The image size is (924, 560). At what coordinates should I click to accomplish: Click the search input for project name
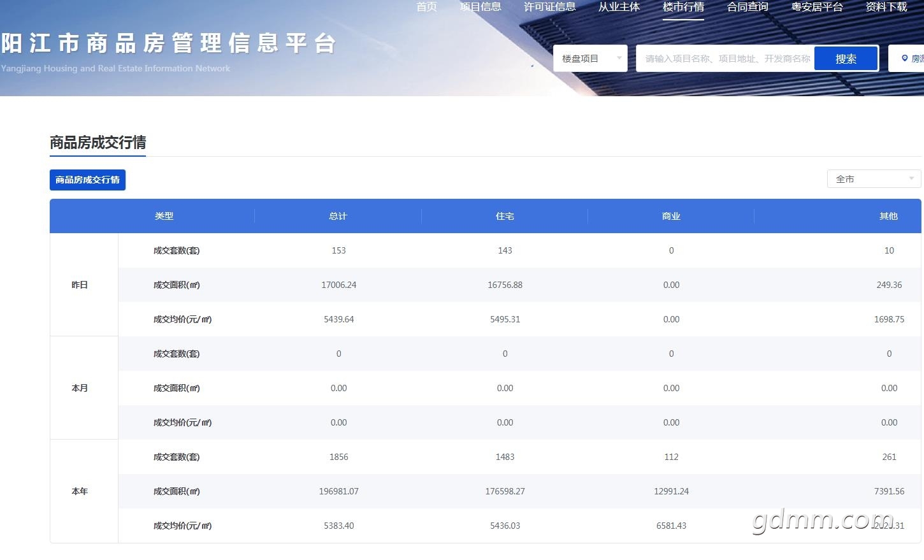pyautogui.click(x=726, y=59)
